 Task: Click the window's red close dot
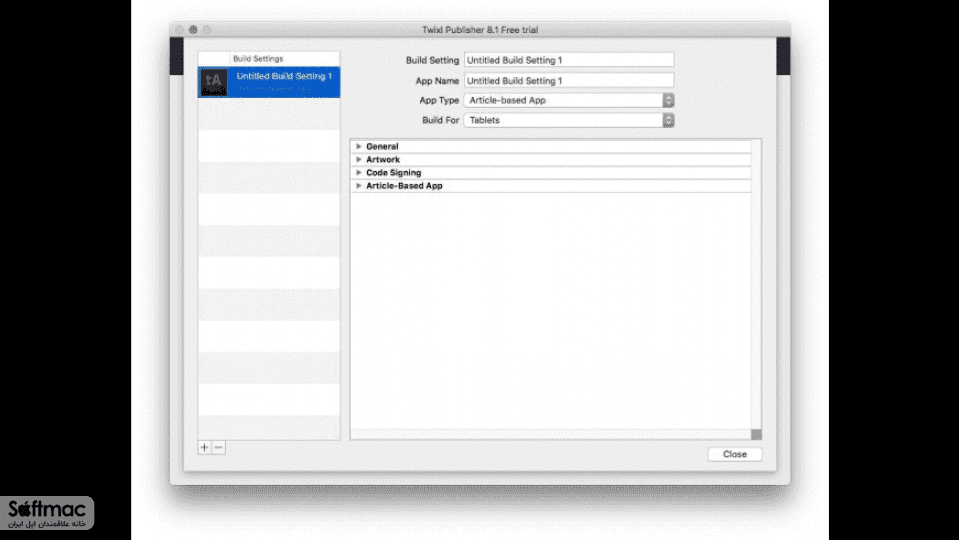click(x=179, y=29)
